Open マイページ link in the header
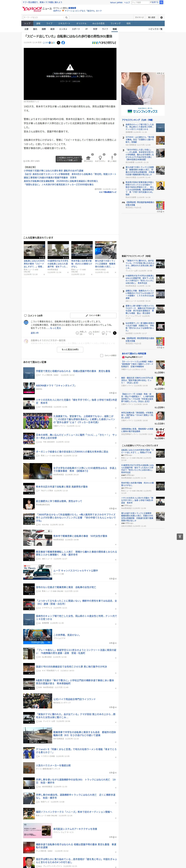Viewport: 186px width, 868px height. [x=139, y=18]
